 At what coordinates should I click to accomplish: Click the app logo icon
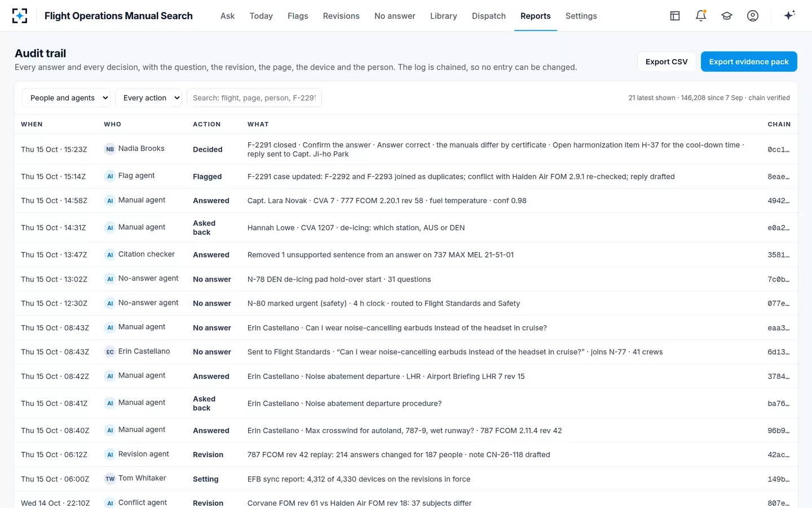20,16
